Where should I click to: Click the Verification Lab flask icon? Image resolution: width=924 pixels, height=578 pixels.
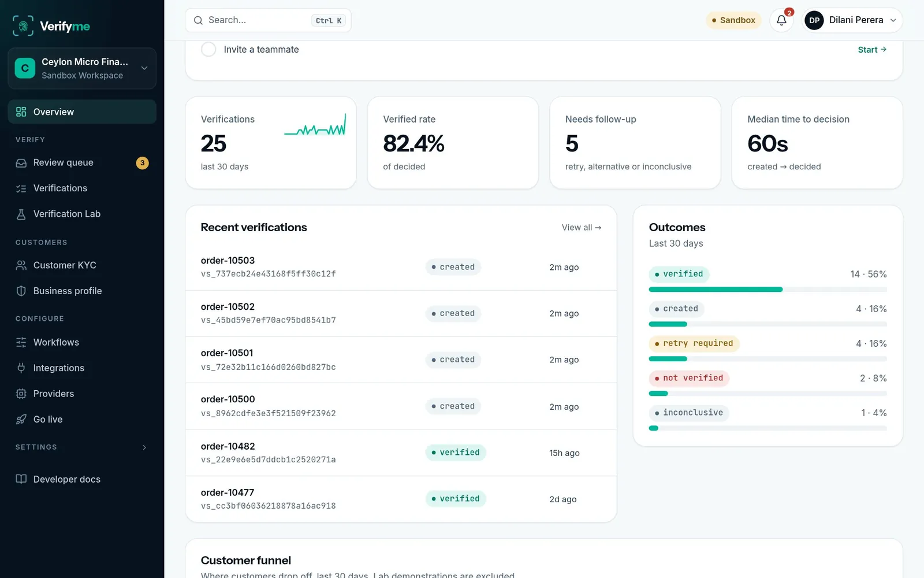coord(21,214)
